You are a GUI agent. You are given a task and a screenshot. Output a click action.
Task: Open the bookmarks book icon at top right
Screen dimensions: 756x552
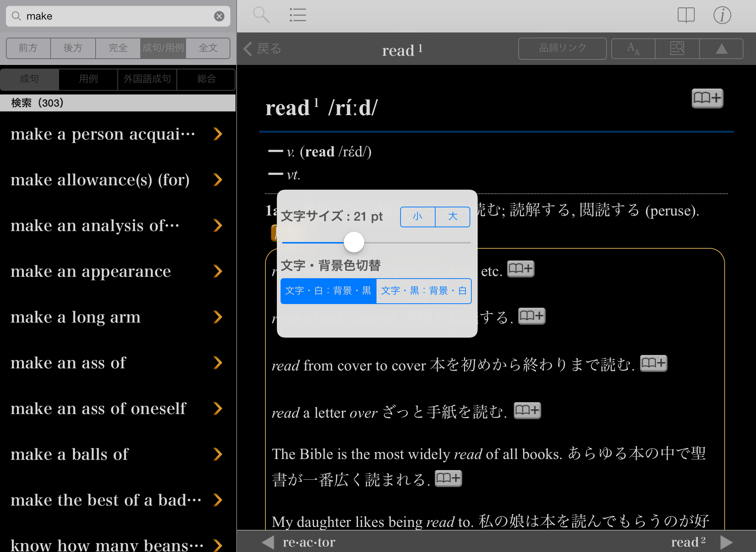pos(686,15)
